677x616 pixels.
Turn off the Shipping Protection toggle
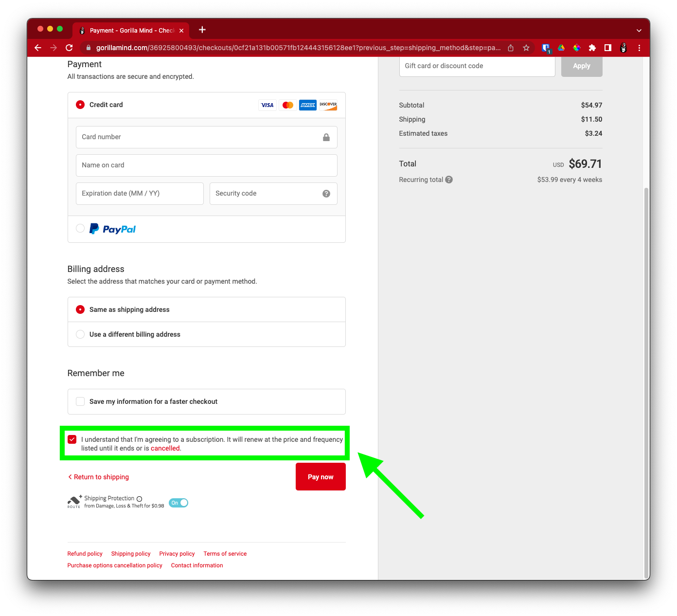click(178, 503)
